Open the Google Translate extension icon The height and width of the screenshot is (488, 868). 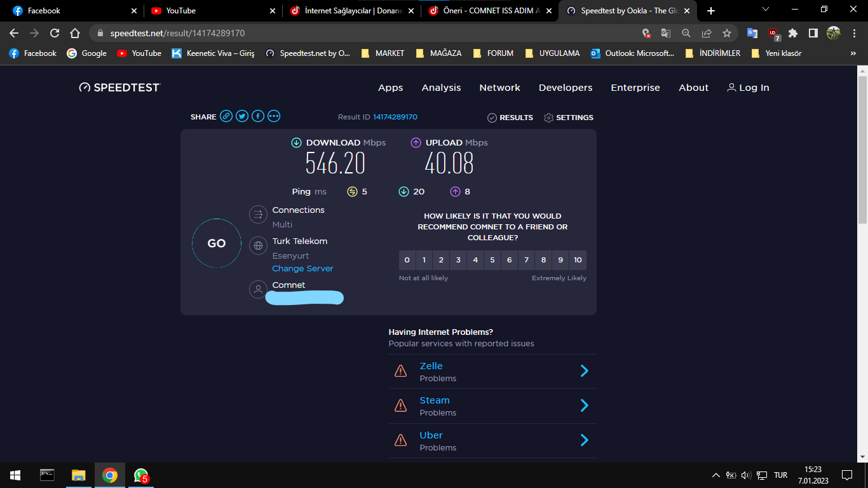pos(752,33)
